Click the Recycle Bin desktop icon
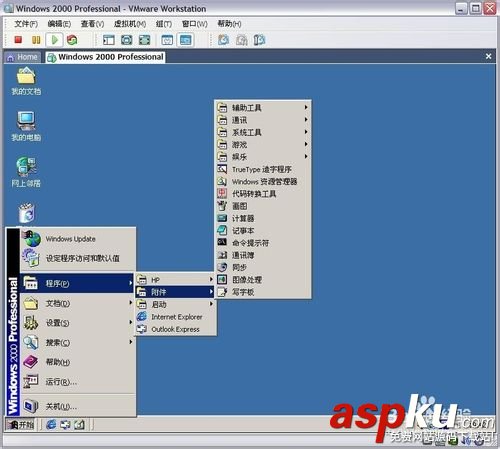The image size is (500, 449). tap(27, 213)
